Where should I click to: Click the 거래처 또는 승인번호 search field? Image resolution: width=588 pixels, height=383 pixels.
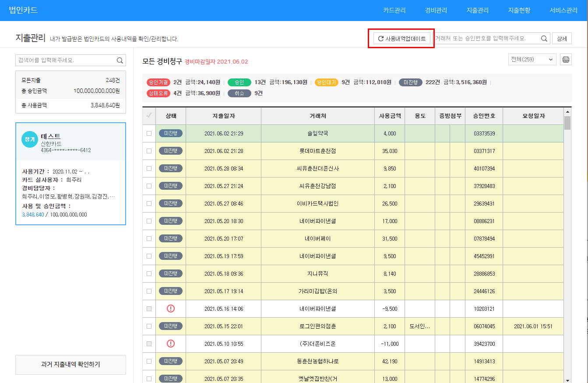(486, 39)
